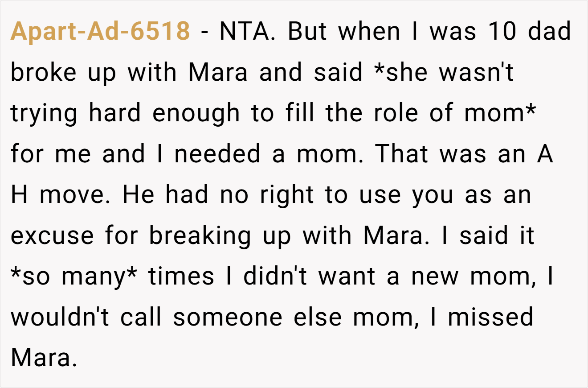Click the word 'role' in comment
The height and width of the screenshot is (388, 588).
coord(396,113)
